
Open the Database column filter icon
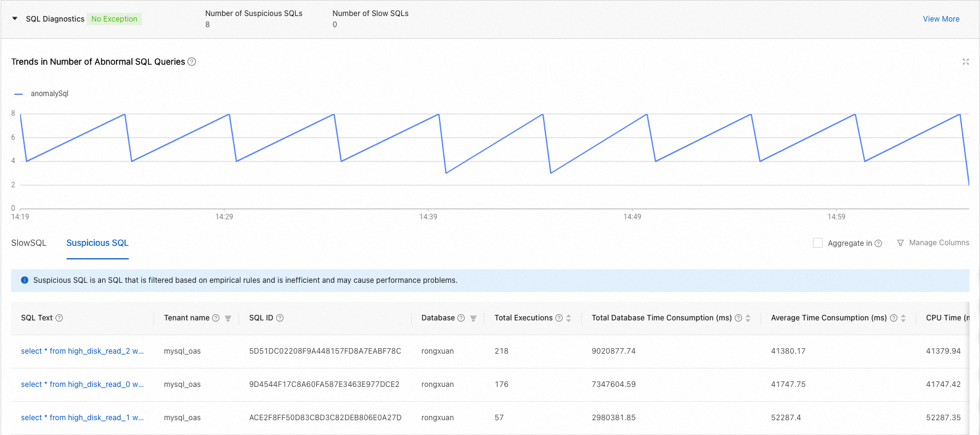tap(473, 319)
